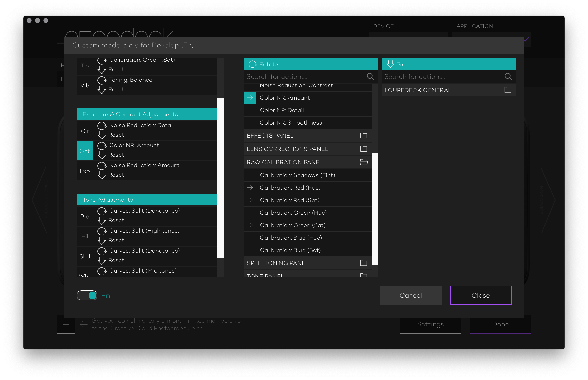Select the Exp dial
588x380 pixels.
85,171
